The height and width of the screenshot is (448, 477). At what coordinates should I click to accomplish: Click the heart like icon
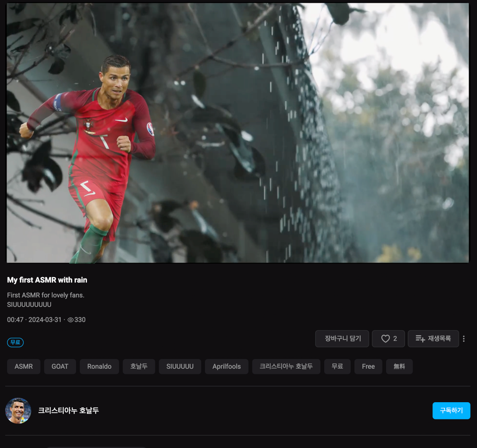385,339
